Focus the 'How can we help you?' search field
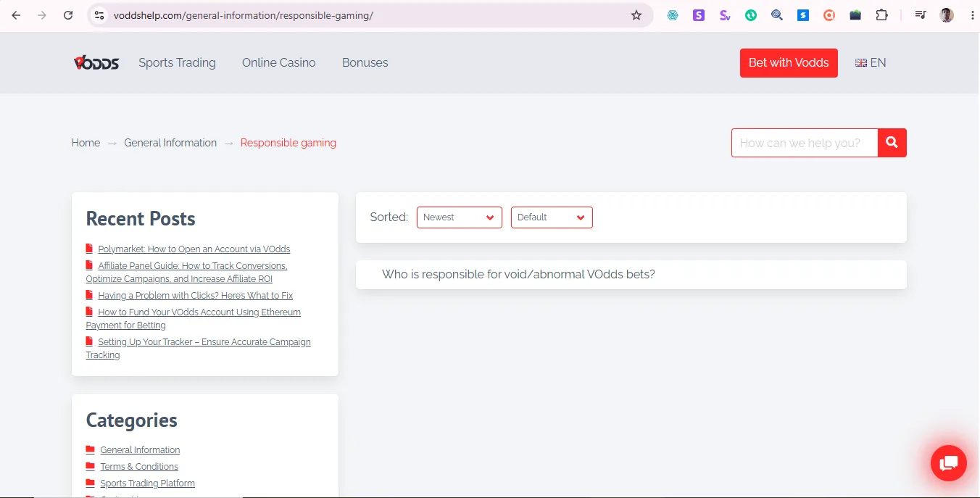Viewport: 980px width, 498px height. (x=805, y=143)
